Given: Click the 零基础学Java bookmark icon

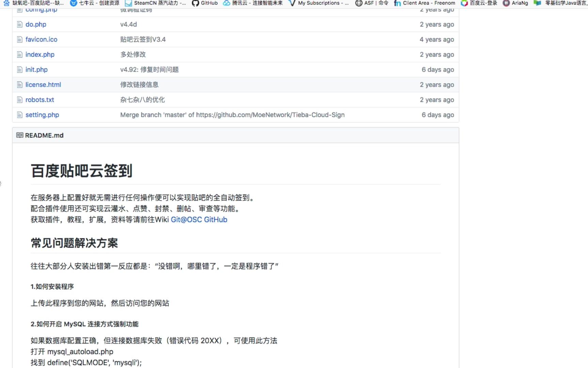Looking at the screenshot, I should tap(538, 3).
